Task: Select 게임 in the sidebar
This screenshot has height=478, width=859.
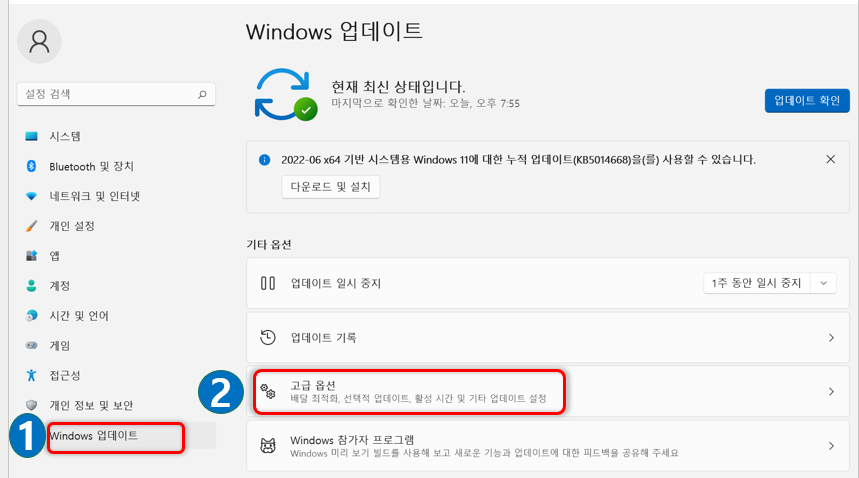Action: (116, 345)
